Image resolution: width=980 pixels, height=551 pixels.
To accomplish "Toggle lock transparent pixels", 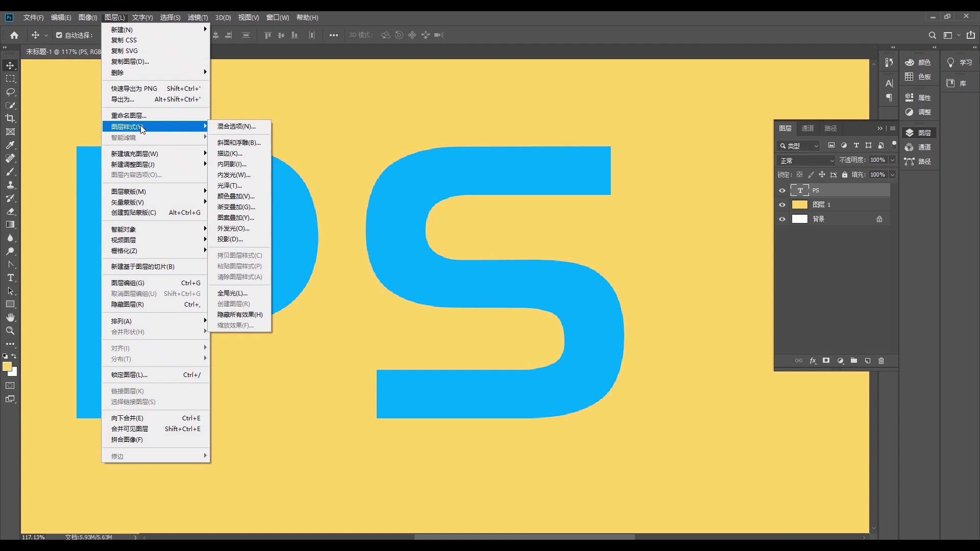I will (x=799, y=174).
